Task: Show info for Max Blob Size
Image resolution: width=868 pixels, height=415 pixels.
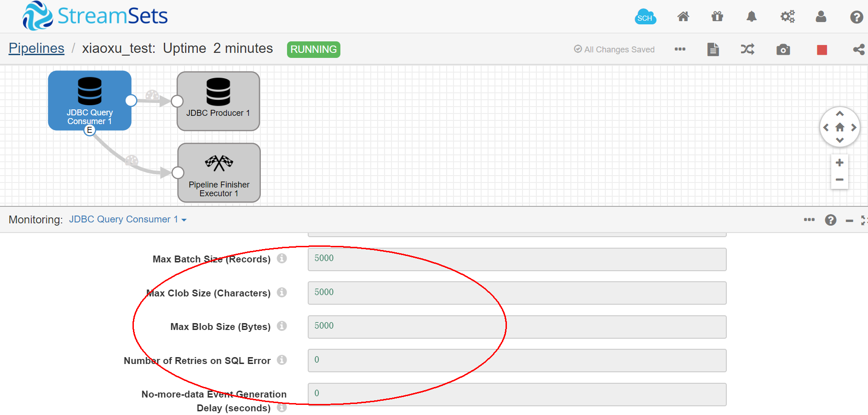Action: click(282, 326)
